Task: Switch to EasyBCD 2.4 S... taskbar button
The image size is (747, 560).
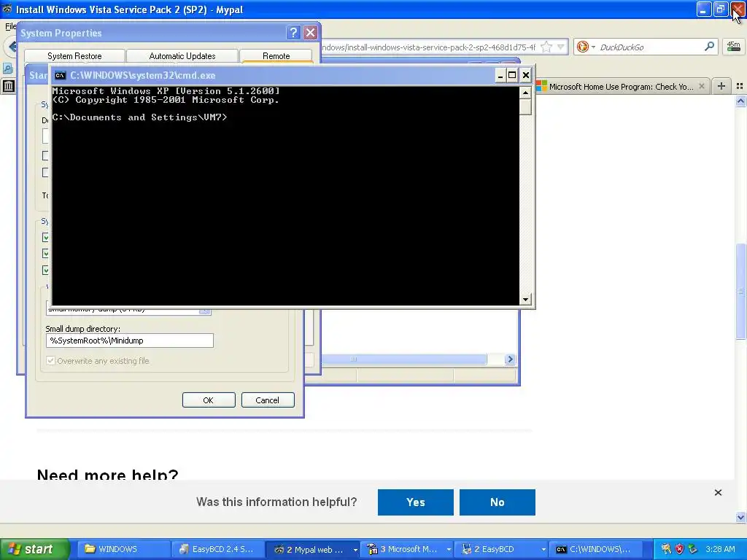Action: [217, 549]
